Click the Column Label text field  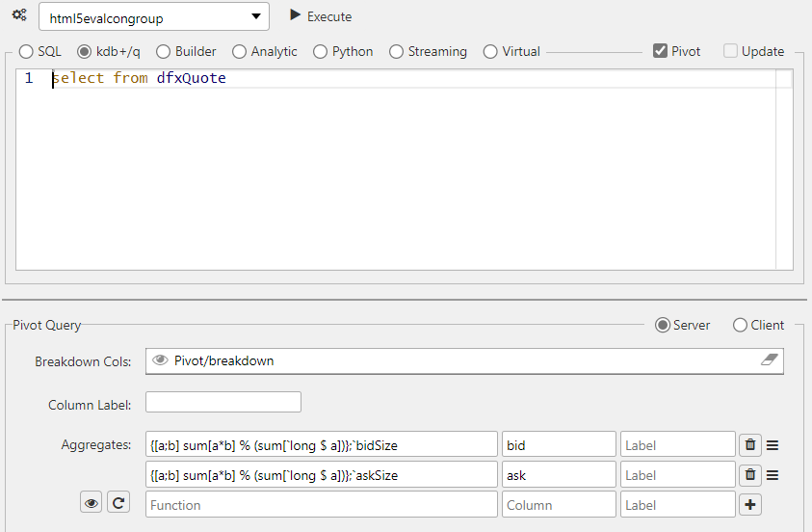tap(223, 402)
